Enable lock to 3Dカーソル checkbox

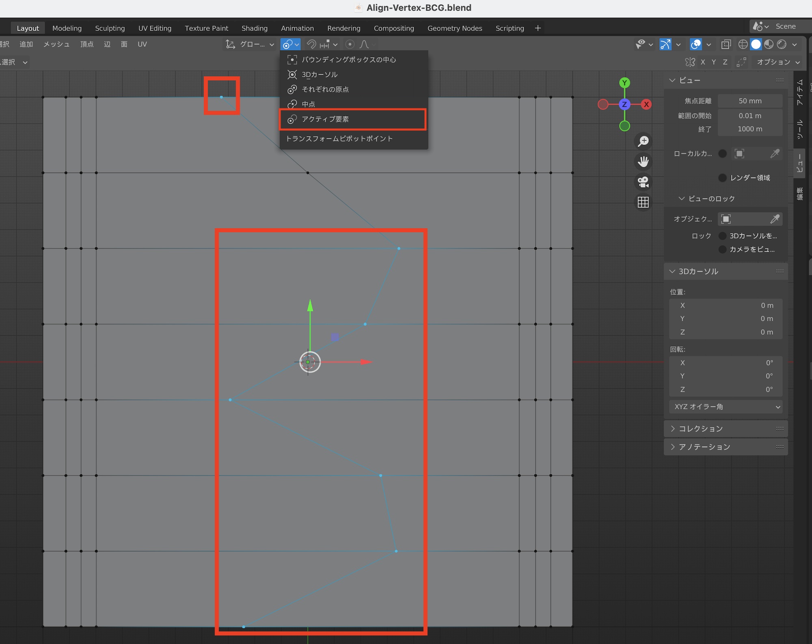tap(722, 236)
